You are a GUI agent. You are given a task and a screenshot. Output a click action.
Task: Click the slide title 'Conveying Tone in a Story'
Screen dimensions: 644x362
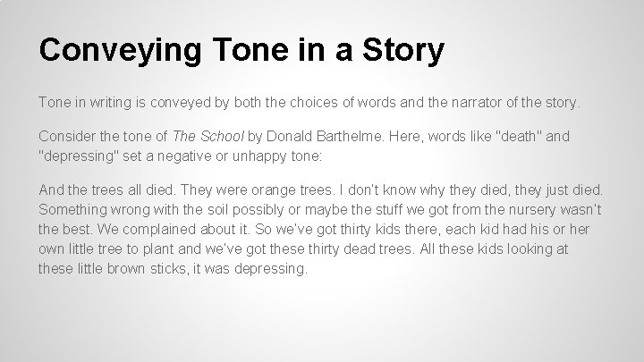point(241,49)
